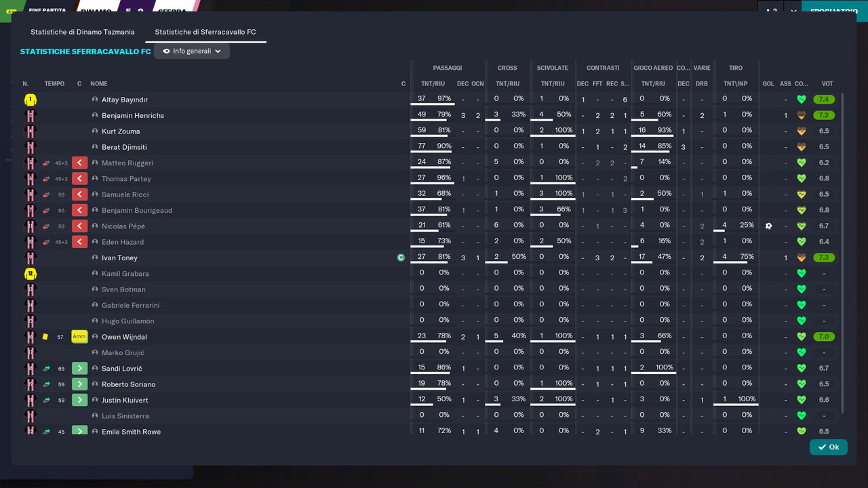868x488 pixels.
Task: Select the Hugo Guillamón row name
Action: click(127, 321)
